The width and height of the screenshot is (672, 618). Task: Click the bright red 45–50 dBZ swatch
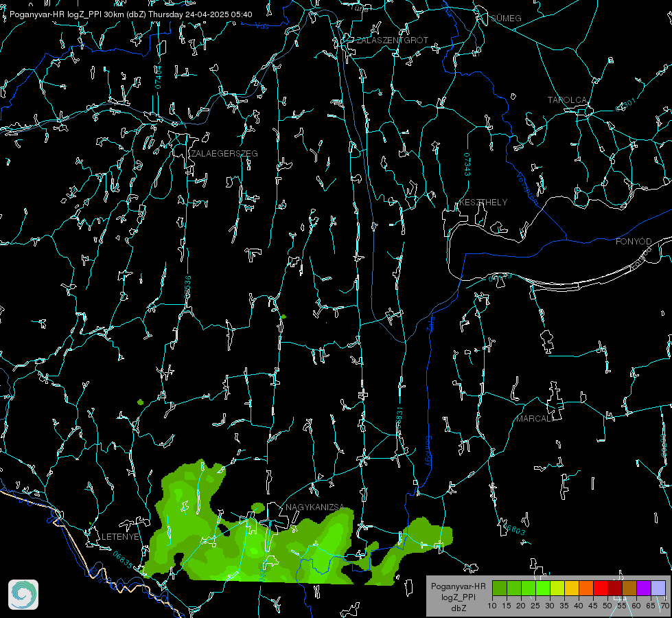(601, 588)
